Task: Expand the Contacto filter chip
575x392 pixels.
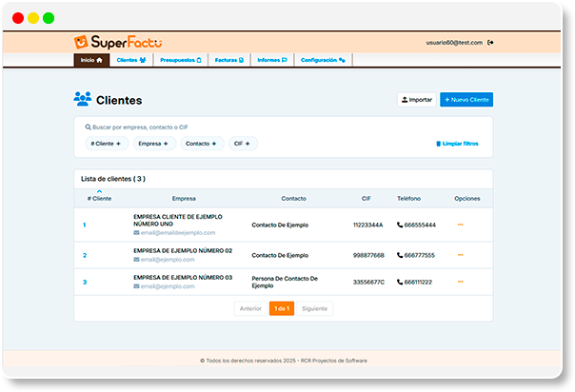Action: click(x=202, y=144)
